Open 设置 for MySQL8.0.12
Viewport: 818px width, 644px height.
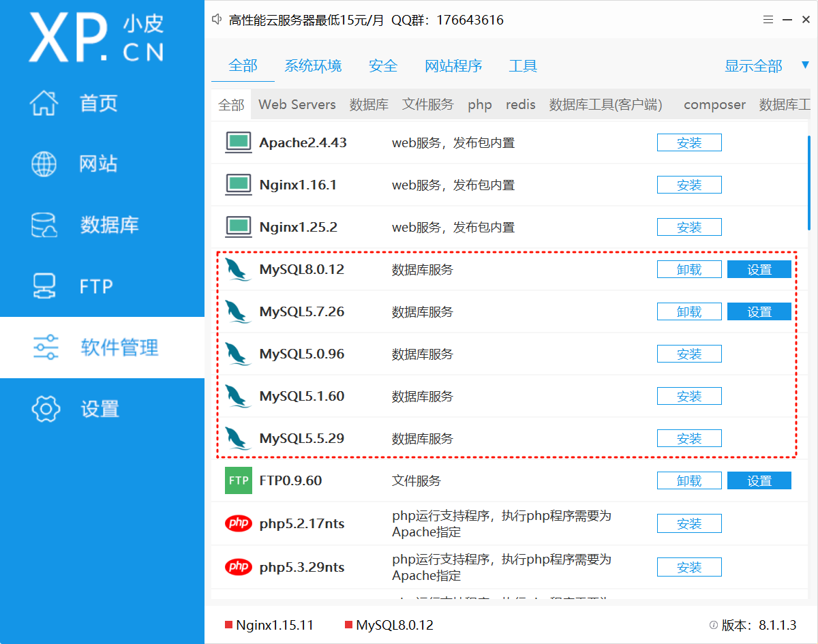759,269
